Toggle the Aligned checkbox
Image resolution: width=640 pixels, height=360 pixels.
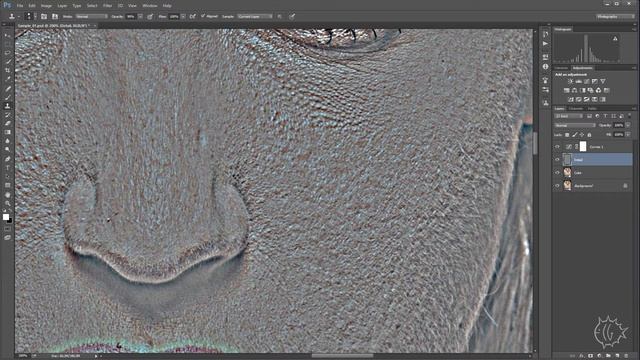pyautogui.click(x=203, y=16)
